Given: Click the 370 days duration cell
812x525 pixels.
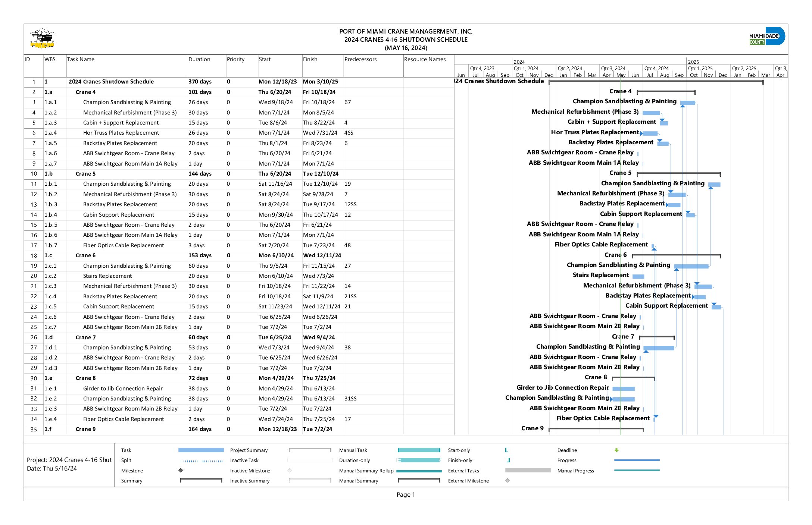Looking at the screenshot, I should click(200, 82).
